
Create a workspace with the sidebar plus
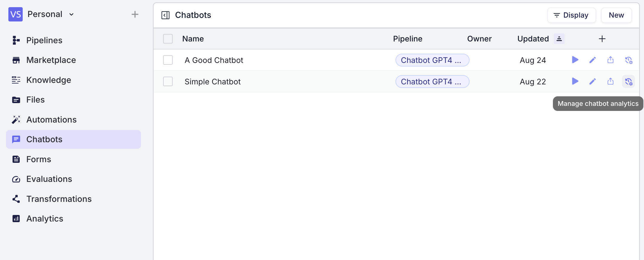pyautogui.click(x=135, y=14)
